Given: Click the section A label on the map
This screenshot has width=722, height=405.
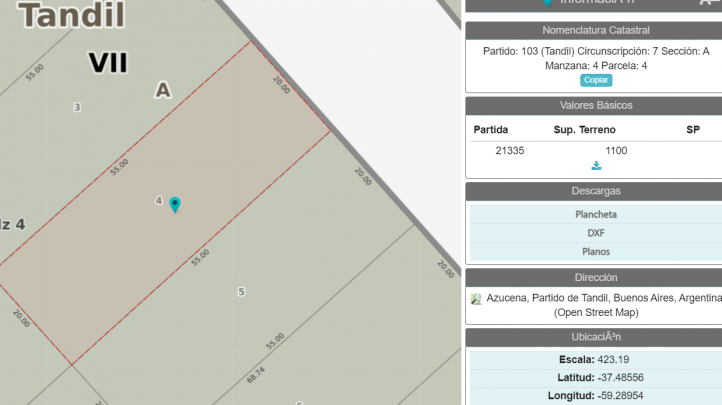Looking at the screenshot, I should pyautogui.click(x=163, y=90).
